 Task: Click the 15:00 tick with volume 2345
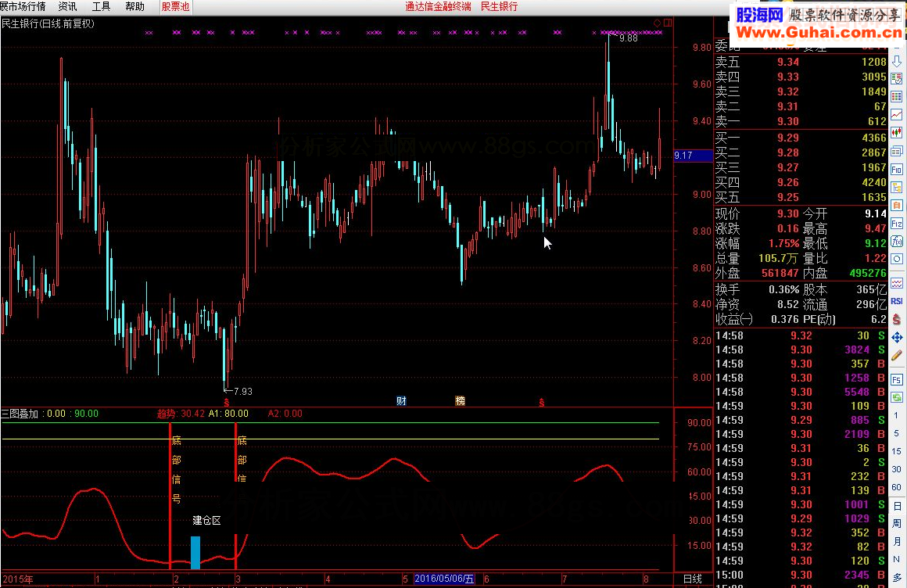[x=801, y=575]
